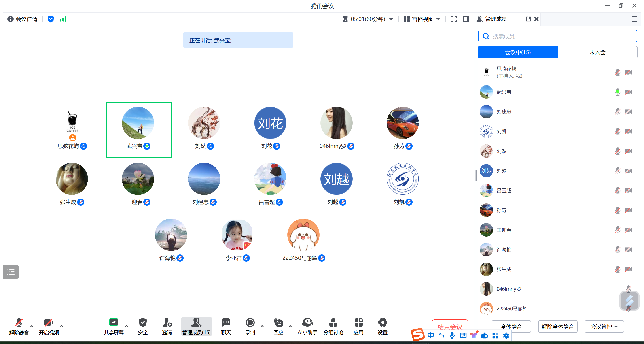Toggle 武兴宝's microphone in member list
Viewport: 644px width, 344px height.
617,92
